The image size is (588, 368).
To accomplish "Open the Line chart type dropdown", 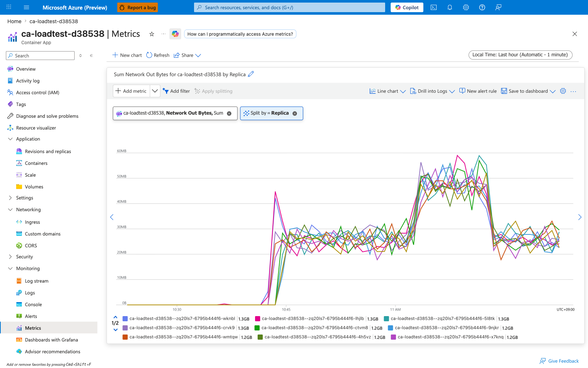I will click(x=387, y=91).
